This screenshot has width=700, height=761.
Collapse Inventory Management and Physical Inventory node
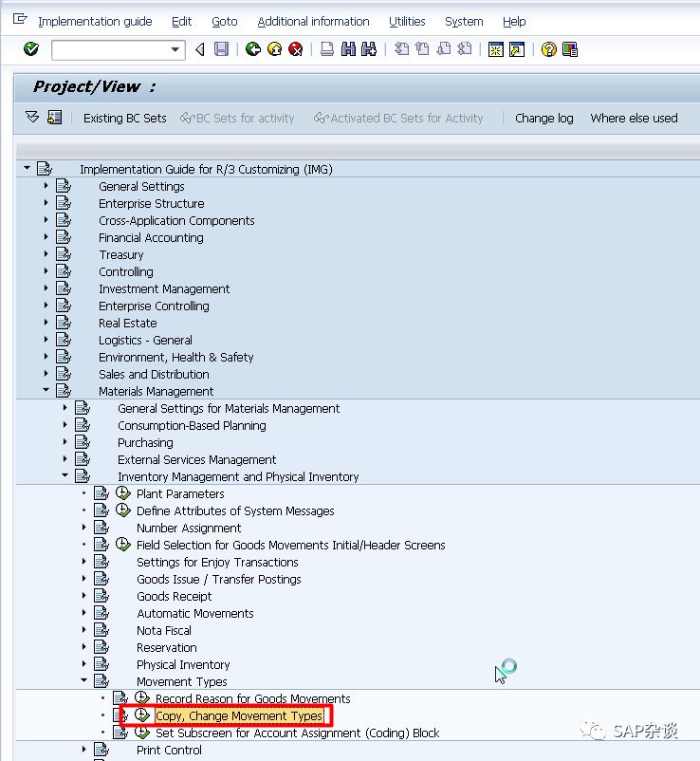(x=64, y=475)
